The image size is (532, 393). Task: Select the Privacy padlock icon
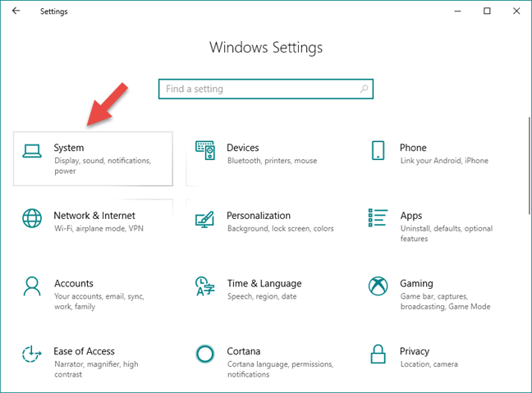click(378, 354)
